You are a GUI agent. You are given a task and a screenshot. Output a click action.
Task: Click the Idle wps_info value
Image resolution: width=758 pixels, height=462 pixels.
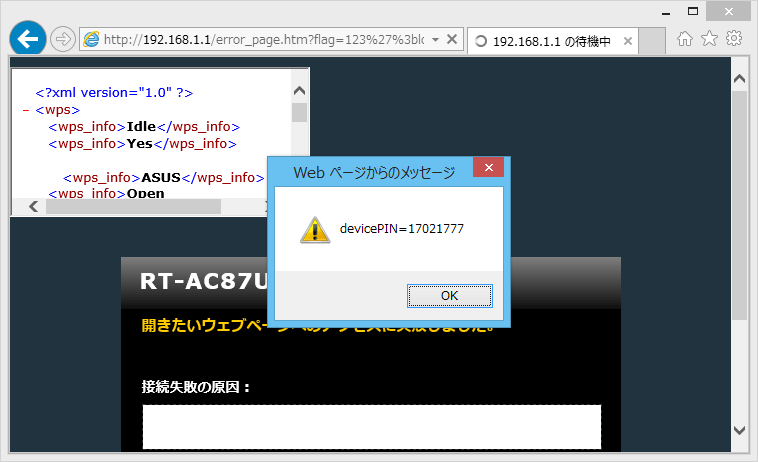tap(141, 127)
